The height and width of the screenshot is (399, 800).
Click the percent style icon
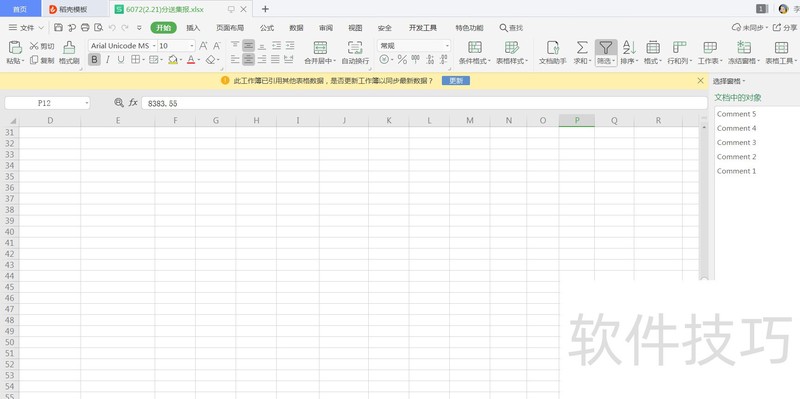click(402, 60)
